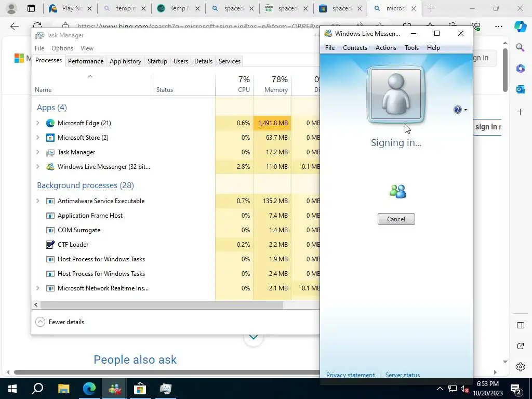Add a sidebar app with plus icon
Viewport: 532px width, 399px height.
click(x=520, y=112)
